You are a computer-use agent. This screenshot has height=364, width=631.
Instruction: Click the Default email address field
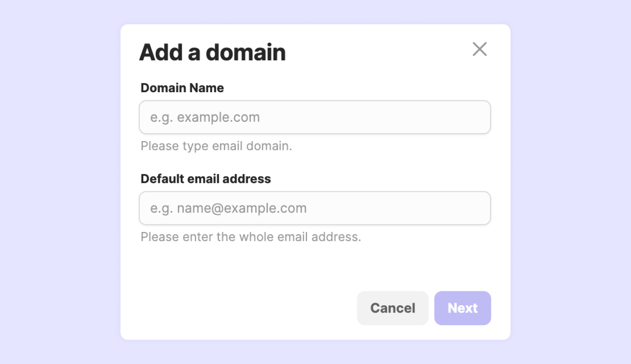tap(315, 208)
